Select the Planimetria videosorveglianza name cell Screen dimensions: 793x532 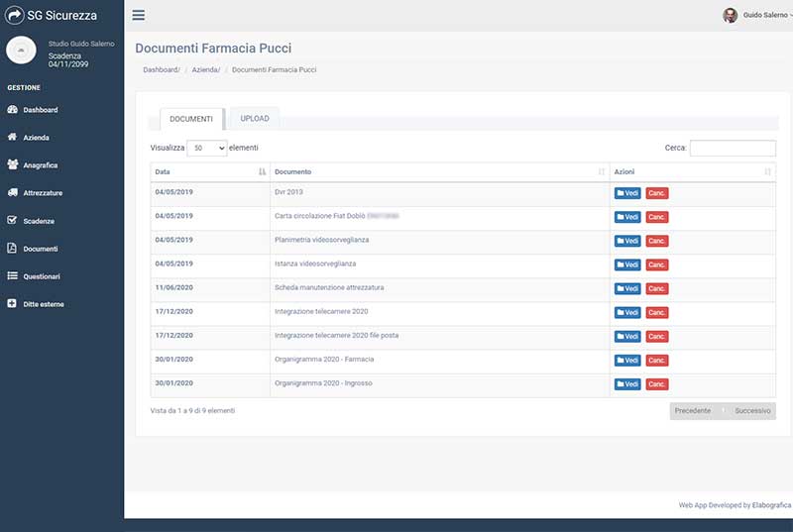coord(440,242)
